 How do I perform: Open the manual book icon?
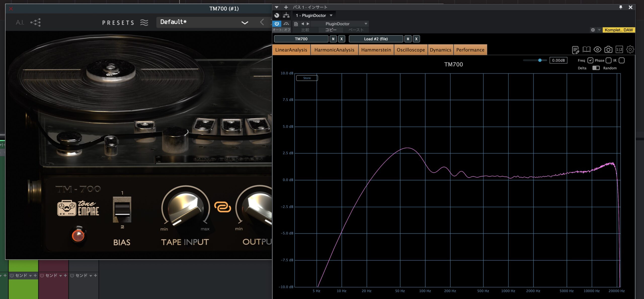586,50
